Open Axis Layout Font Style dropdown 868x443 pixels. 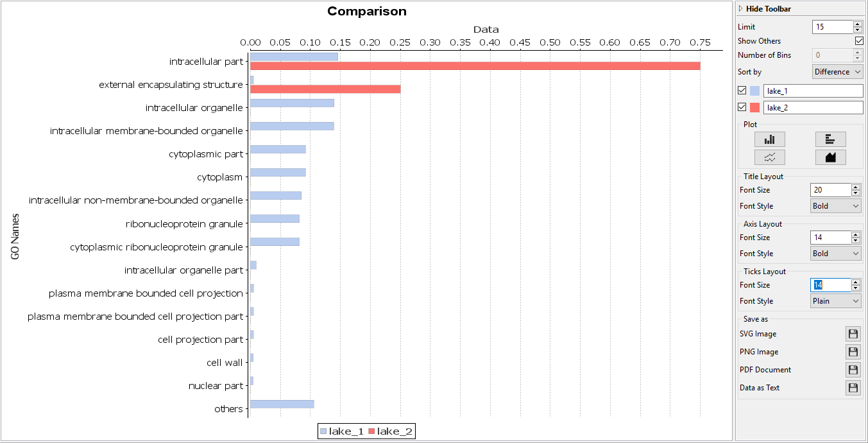835,254
